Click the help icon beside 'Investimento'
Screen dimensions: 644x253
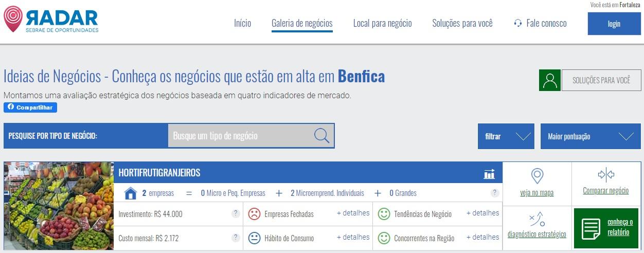pos(236,214)
